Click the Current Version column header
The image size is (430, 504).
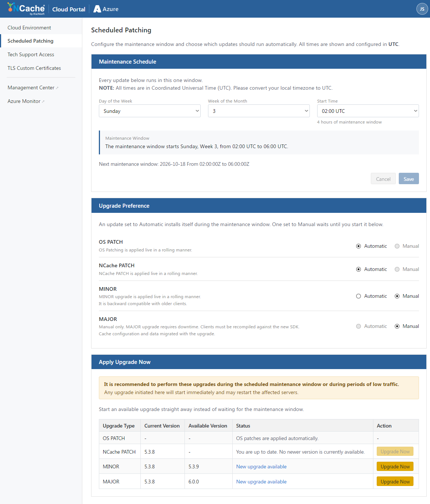162,426
